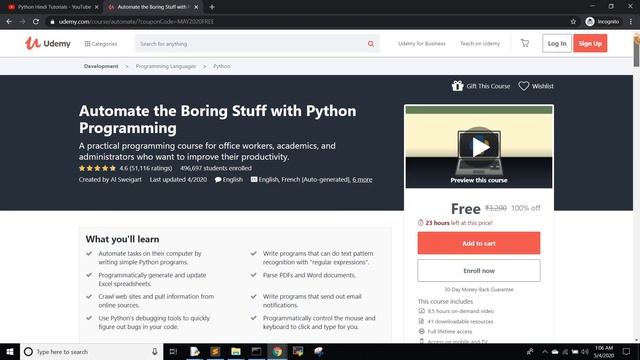Click the '41 downloadable resources' text
Screen dimensions: 640x360
460,321
